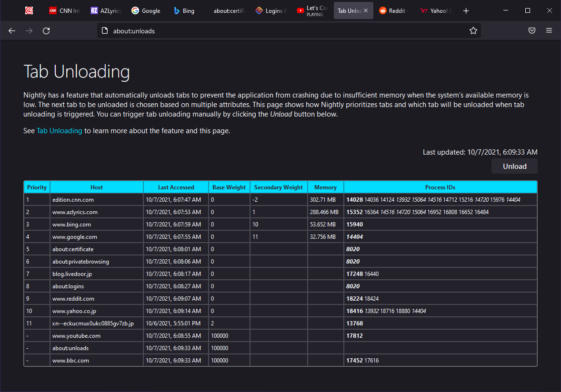
Task: Click the edition.cnn.com host cell
Action: (x=73, y=200)
